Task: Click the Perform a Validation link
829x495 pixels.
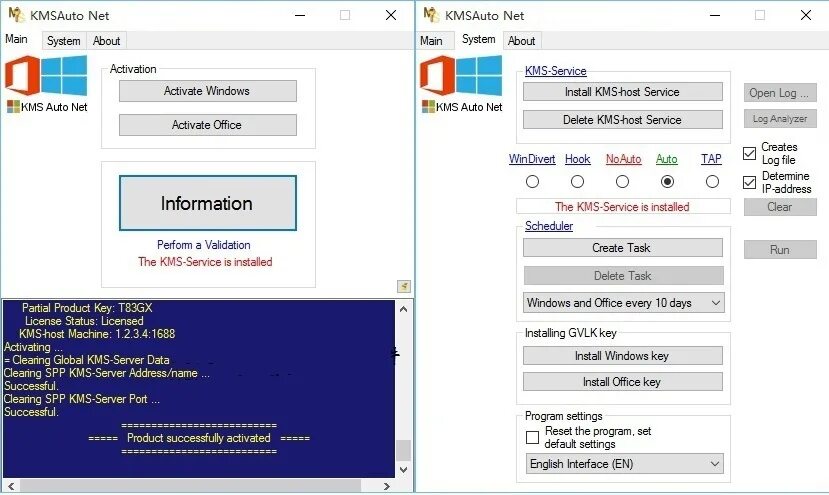Action: pyautogui.click(x=204, y=245)
